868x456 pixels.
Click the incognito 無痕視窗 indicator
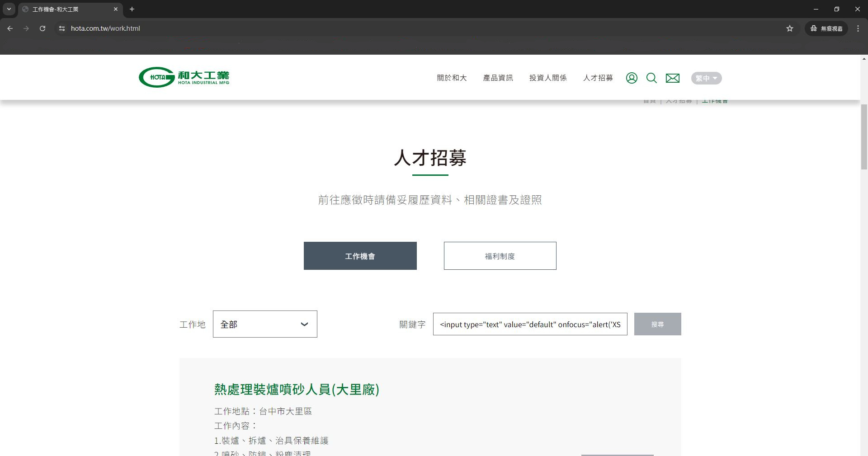[826, 28]
